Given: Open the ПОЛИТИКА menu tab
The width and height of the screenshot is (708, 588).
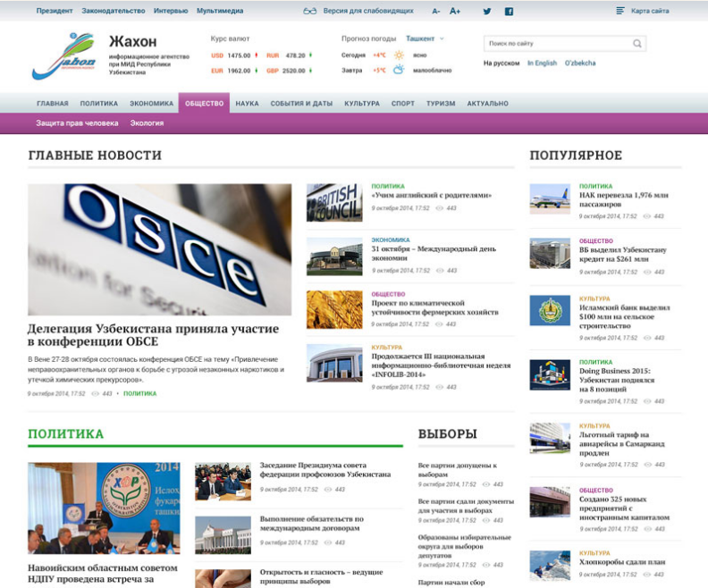Looking at the screenshot, I should (x=99, y=104).
